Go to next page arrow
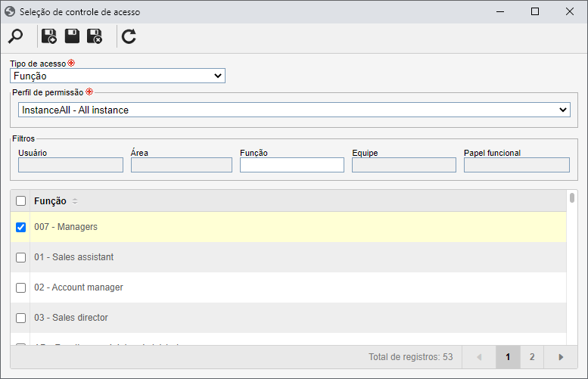 tap(561, 357)
